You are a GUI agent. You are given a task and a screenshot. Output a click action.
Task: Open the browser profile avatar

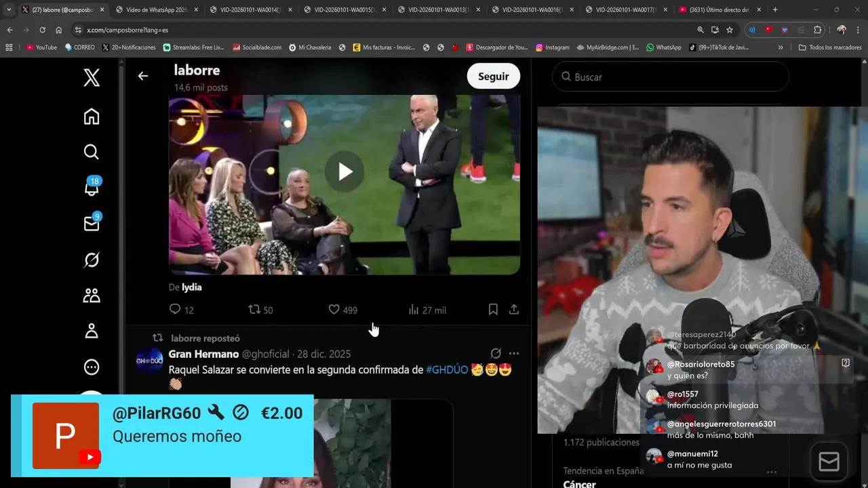(842, 30)
